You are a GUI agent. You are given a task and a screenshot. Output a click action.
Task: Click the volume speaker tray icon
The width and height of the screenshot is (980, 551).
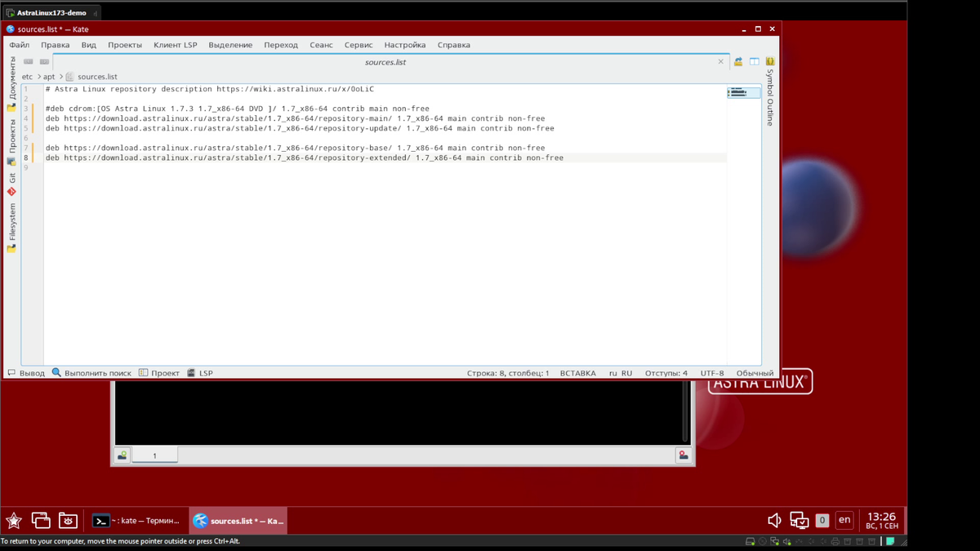coord(775,520)
